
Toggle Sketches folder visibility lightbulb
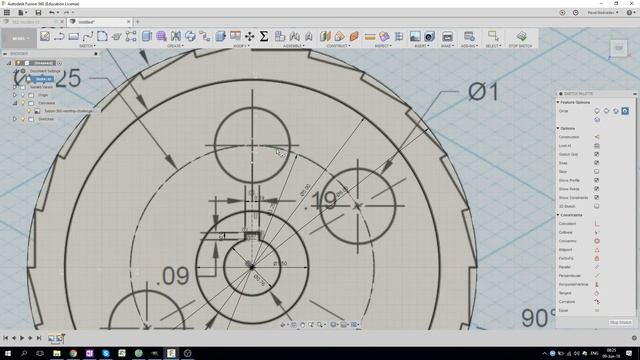[x=23, y=119]
